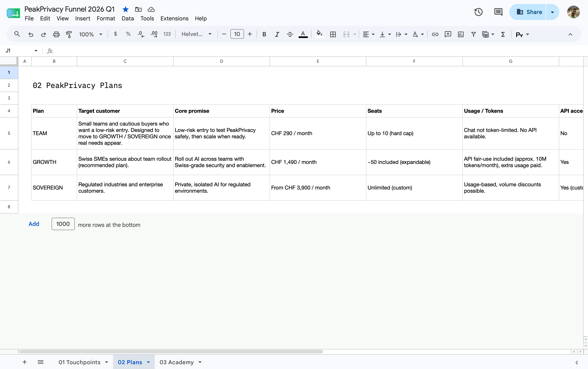This screenshot has height=369, width=588.
Task: Open the Help menu
Action: pos(201,19)
